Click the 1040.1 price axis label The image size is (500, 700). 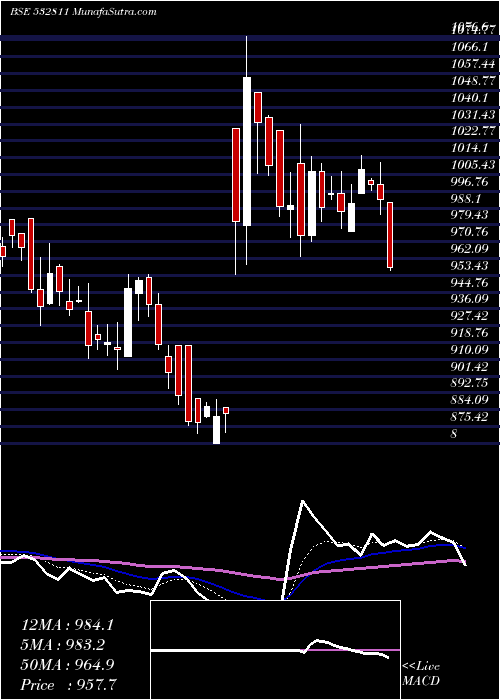[467, 97]
